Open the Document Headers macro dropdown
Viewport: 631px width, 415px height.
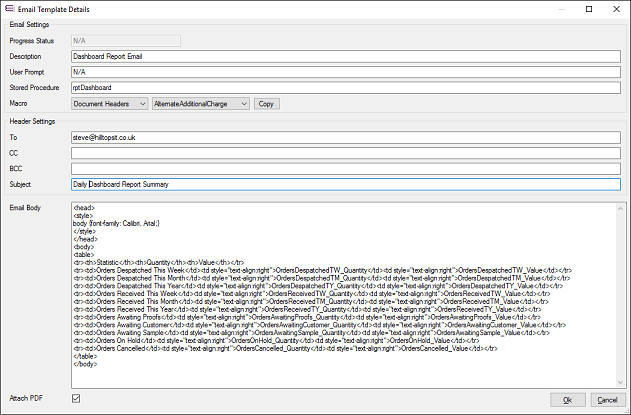tap(109, 103)
